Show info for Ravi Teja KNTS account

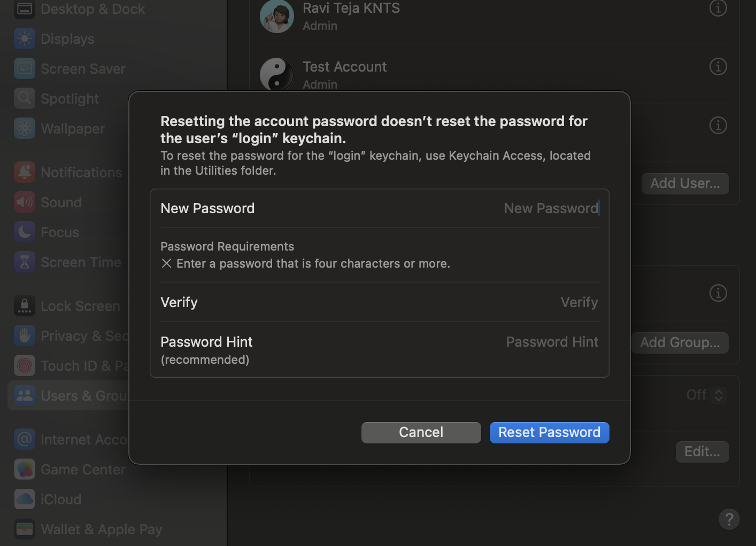point(718,8)
